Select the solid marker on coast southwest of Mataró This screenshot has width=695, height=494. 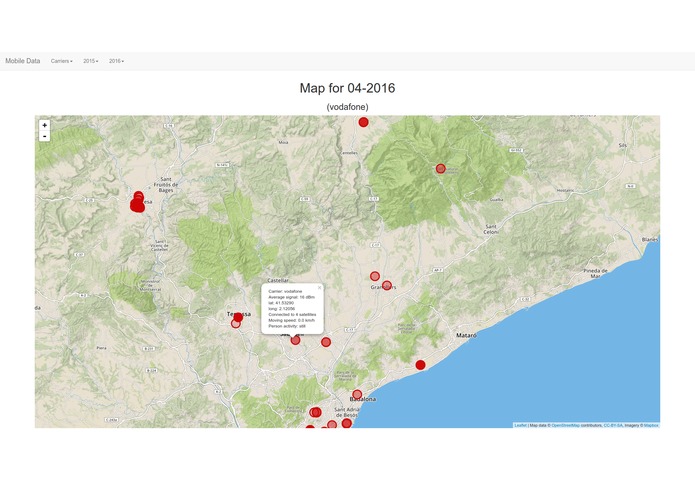[420, 365]
